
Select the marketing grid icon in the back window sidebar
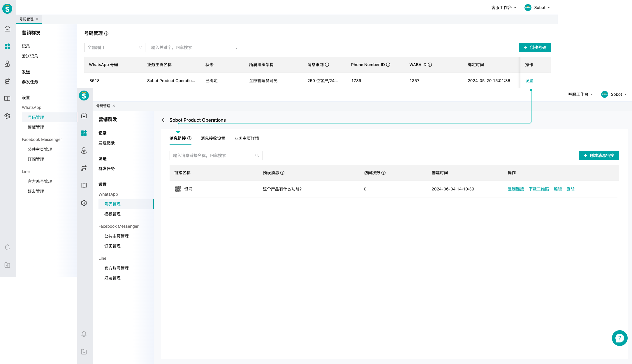(8, 46)
